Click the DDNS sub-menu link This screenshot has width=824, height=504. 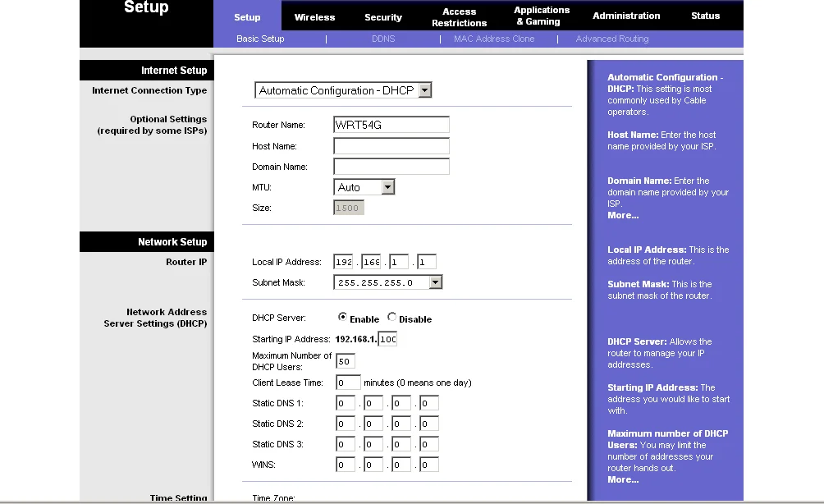point(383,39)
